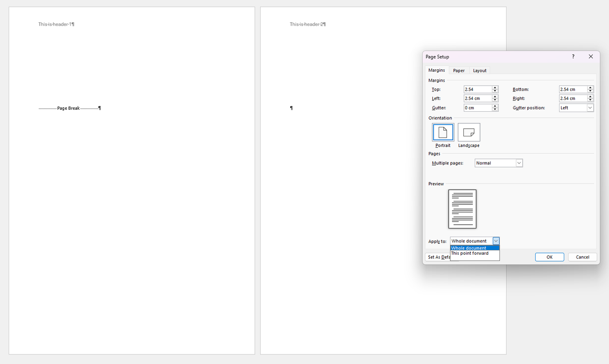Click the Set As Default button

pyautogui.click(x=438, y=257)
